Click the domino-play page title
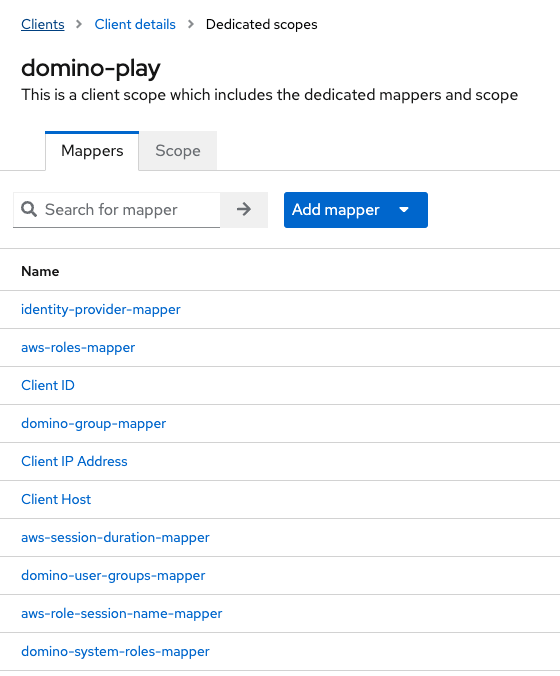 point(91,68)
